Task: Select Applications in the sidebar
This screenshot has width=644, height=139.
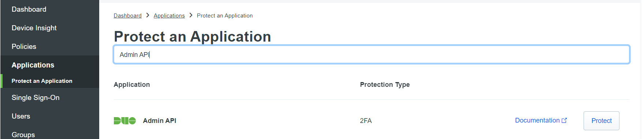Action: [x=33, y=65]
